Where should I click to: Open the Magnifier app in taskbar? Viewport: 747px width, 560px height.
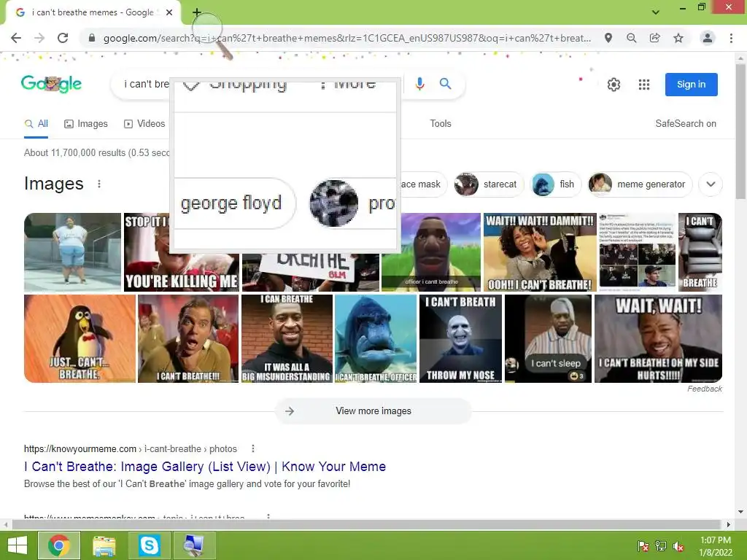[x=194, y=545]
